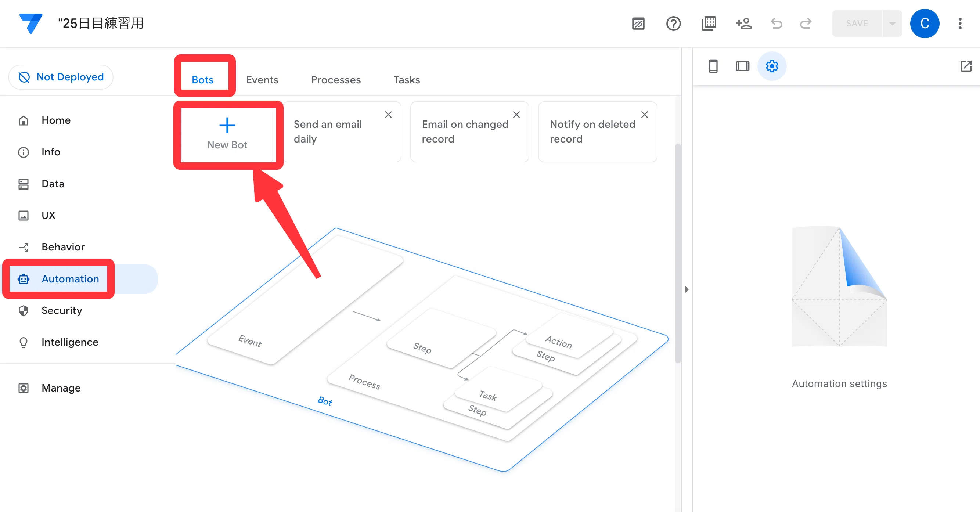The width and height of the screenshot is (980, 512).
Task: Collapse the preview panel arrow
Action: click(x=686, y=289)
